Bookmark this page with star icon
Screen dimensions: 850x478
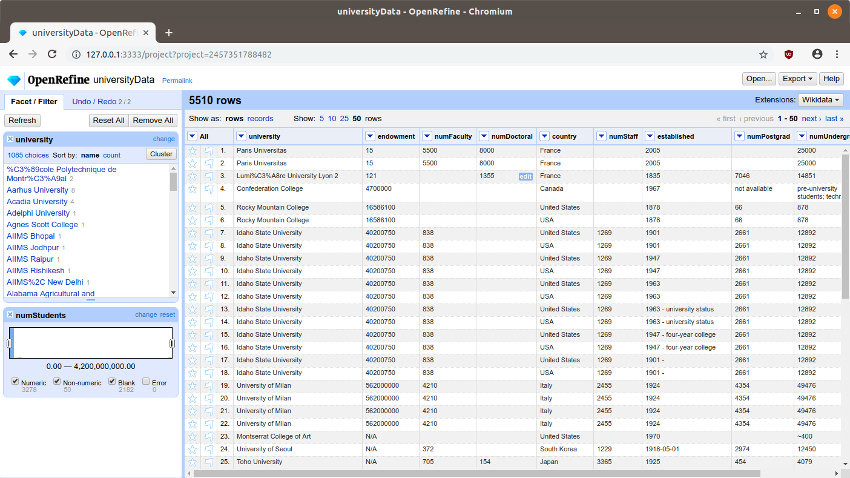763,54
